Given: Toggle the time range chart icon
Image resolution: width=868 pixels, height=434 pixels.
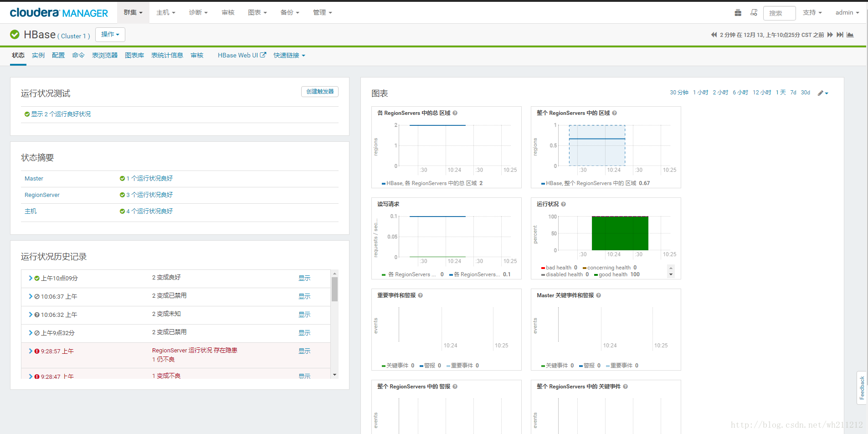Looking at the screenshot, I should coord(850,35).
